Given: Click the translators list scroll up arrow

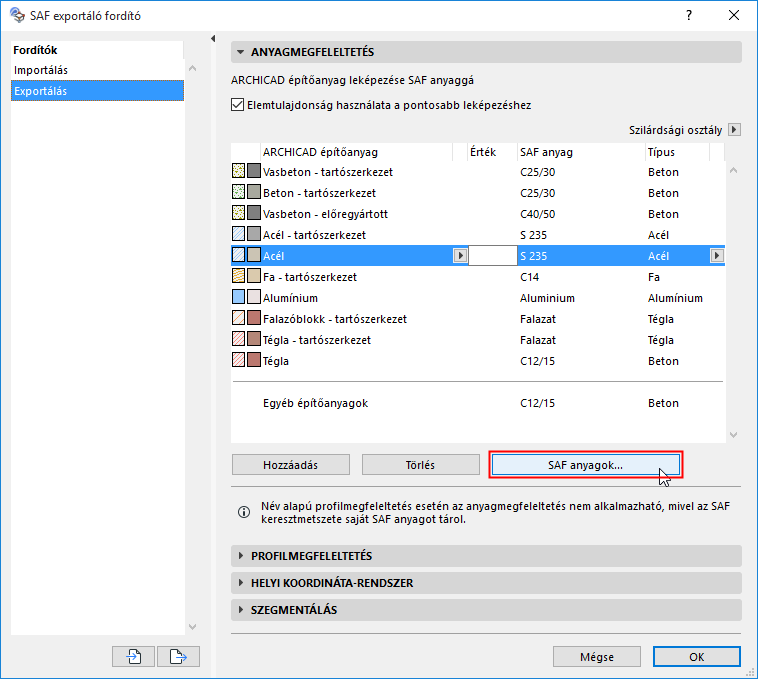Looking at the screenshot, I should pos(192,69).
